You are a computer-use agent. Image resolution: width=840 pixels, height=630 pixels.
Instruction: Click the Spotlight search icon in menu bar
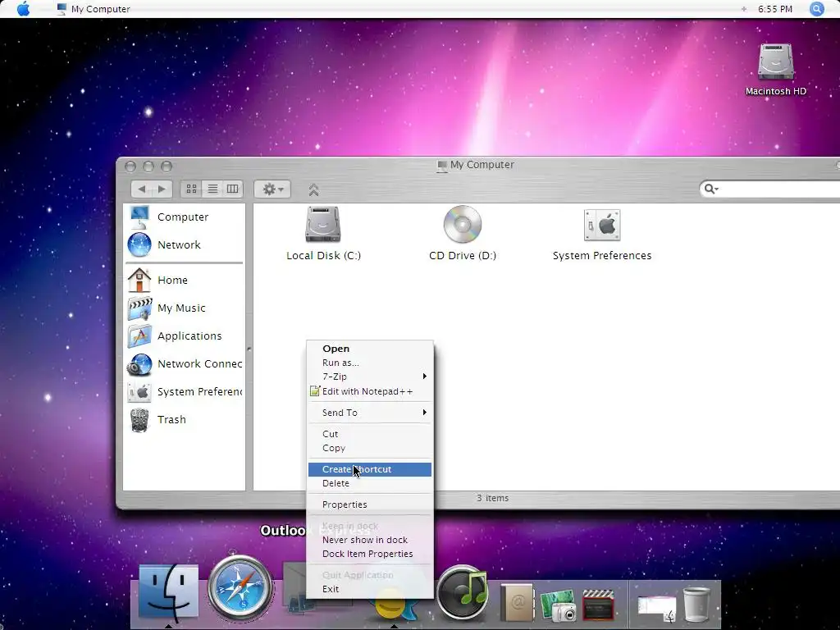pos(816,8)
